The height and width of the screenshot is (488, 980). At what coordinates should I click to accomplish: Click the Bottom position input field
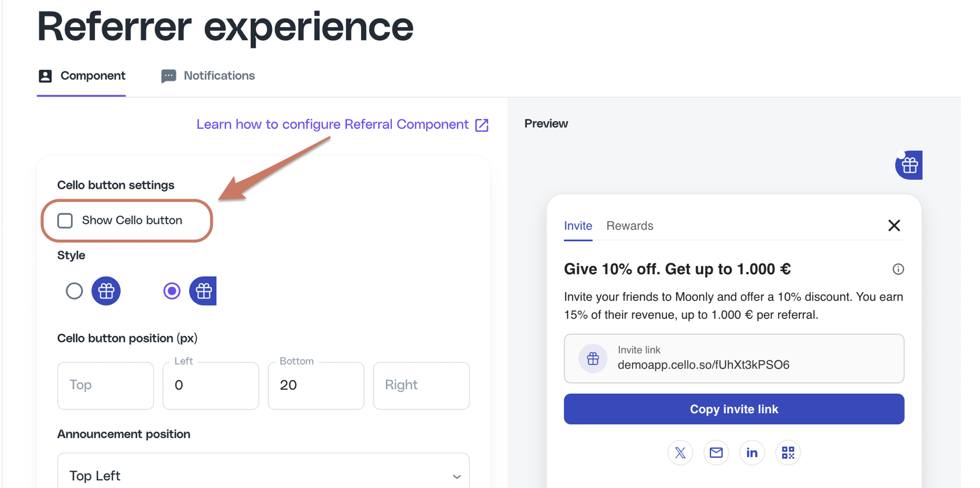click(316, 385)
